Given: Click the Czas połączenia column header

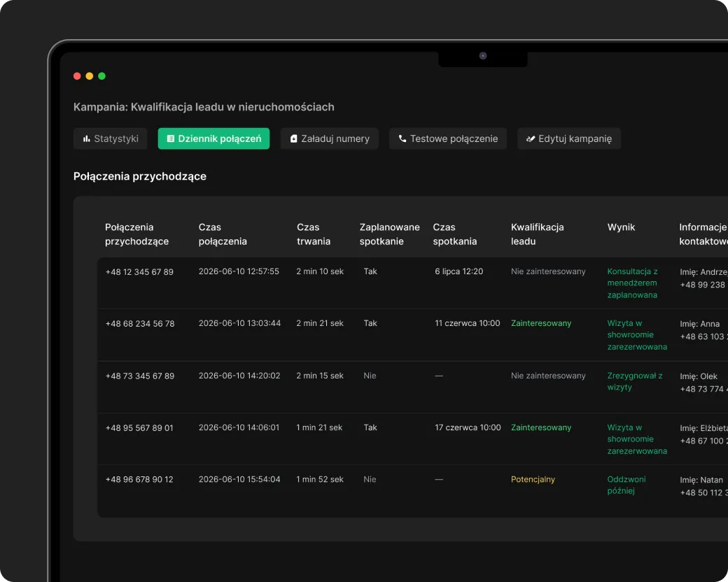Looking at the screenshot, I should (223, 234).
